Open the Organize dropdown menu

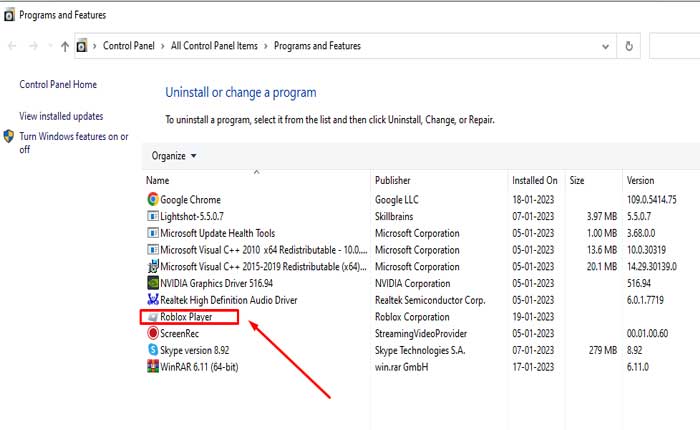click(x=174, y=156)
